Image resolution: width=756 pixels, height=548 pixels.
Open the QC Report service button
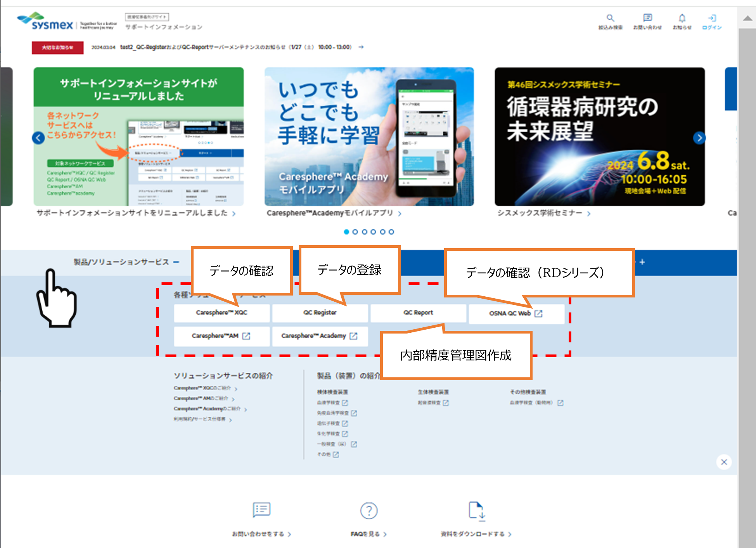(418, 313)
